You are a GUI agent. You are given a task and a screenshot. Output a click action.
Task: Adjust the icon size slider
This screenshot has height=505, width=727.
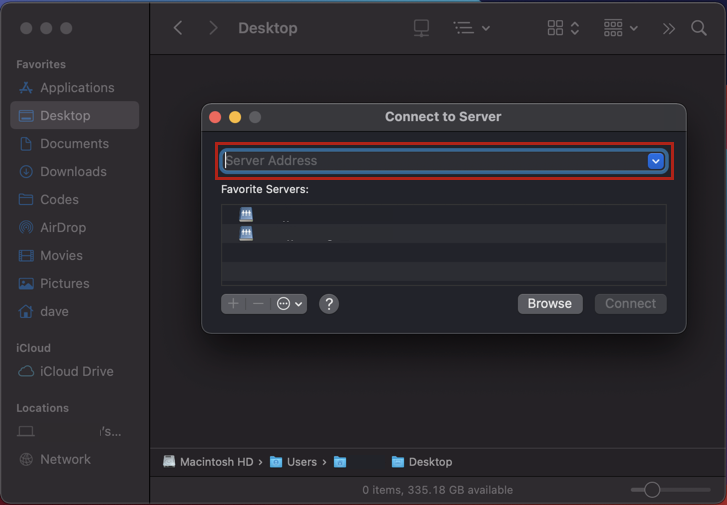(x=652, y=490)
